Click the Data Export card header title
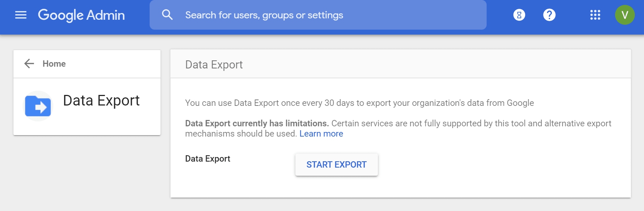This screenshot has width=644, height=211. pos(214,65)
